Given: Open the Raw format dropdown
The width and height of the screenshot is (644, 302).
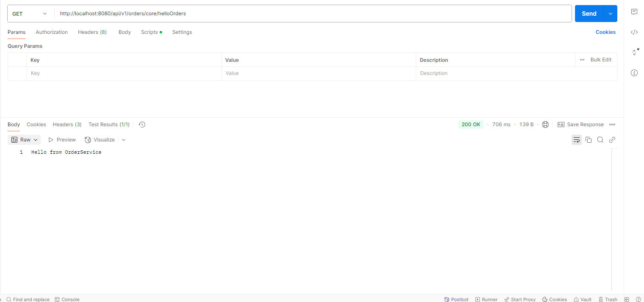Looking at the screenshot, I should click(25, 140).
